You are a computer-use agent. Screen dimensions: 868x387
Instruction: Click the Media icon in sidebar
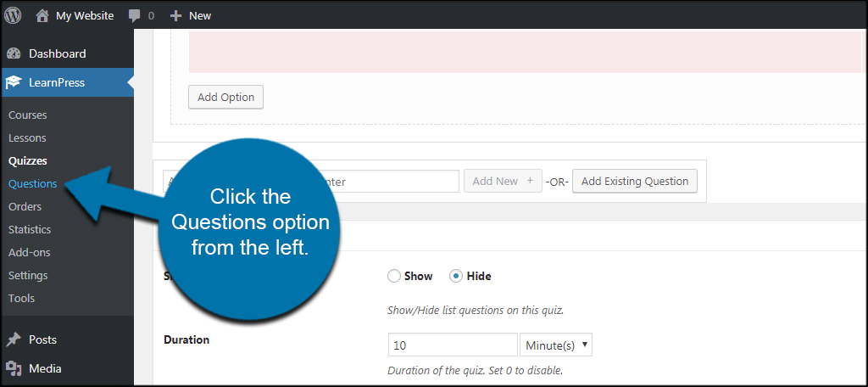coord(14,368)
